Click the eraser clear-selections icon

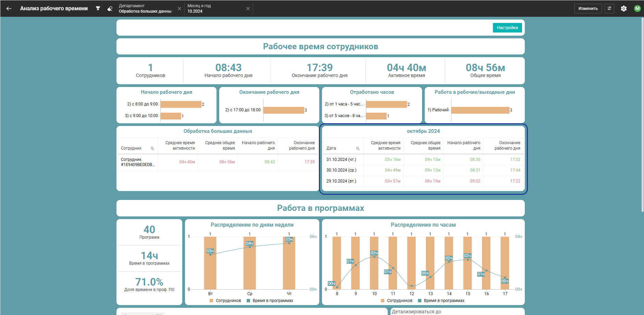tap(110, 9)
